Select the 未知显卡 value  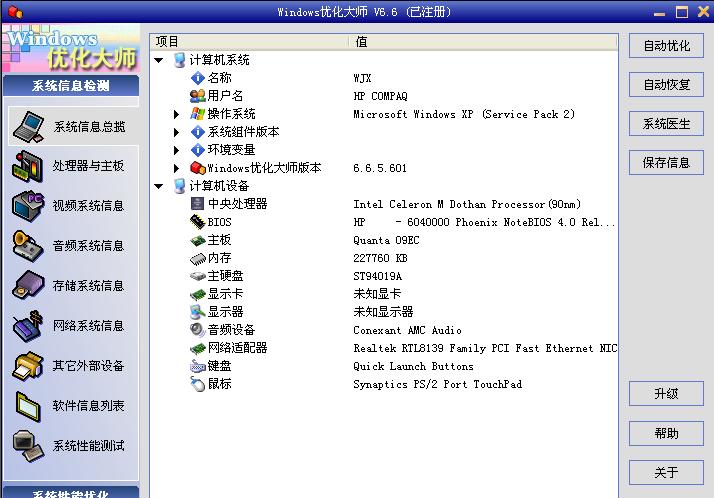click(x=377, y=294)
